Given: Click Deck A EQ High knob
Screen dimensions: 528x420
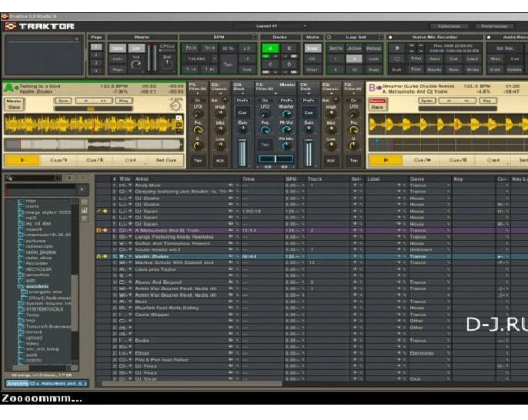Looking at the screenshot, I should click(220, 115).
